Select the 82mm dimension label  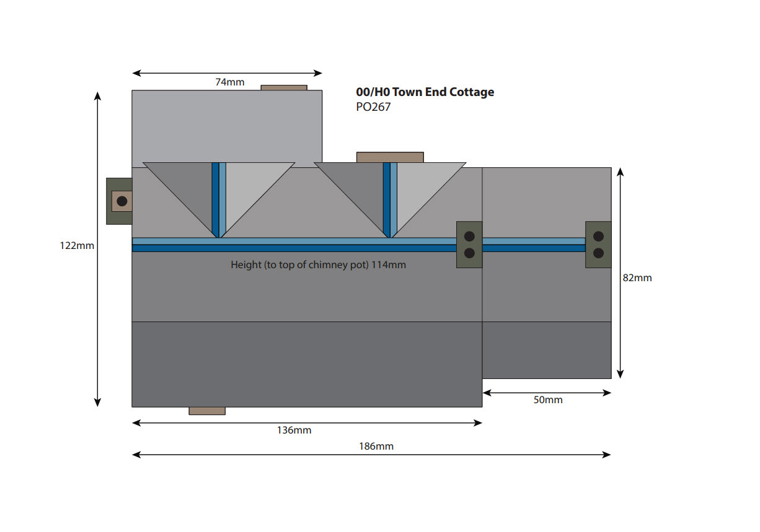(x=637, y=278)
